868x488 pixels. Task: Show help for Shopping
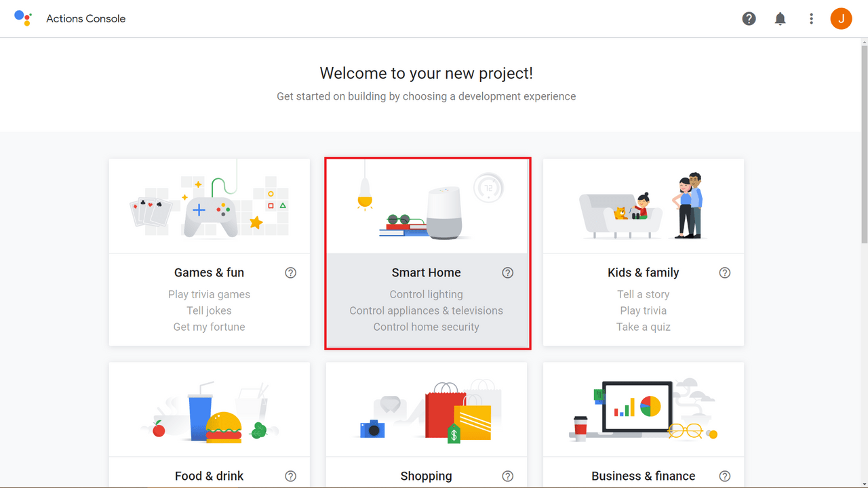(508, 476)
